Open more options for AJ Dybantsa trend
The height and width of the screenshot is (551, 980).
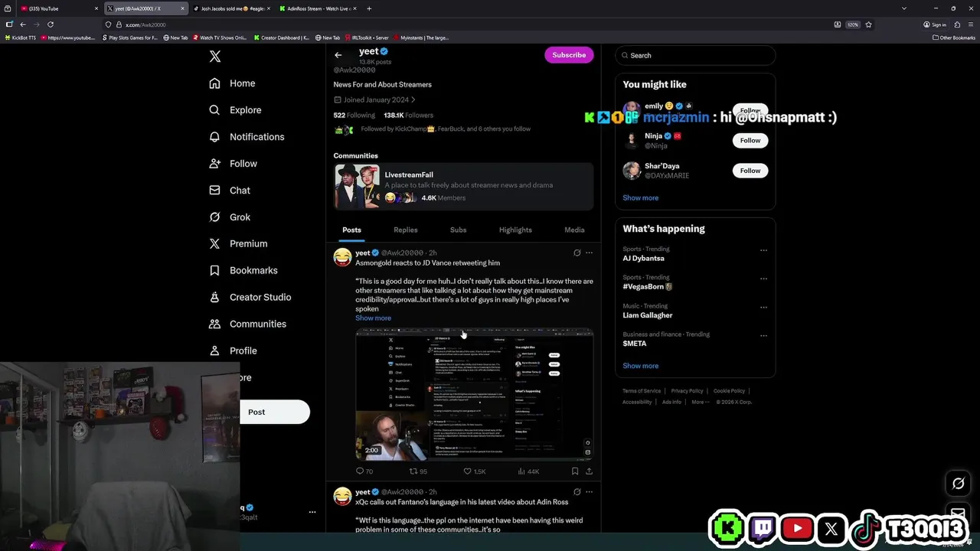click(x=763, y=250)
